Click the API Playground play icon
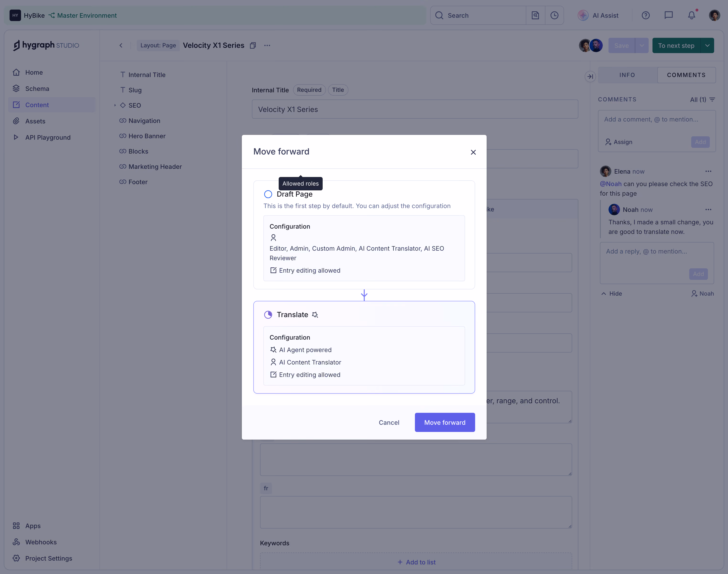This screenshot has height=574, width=728. (x=16, y=137)
